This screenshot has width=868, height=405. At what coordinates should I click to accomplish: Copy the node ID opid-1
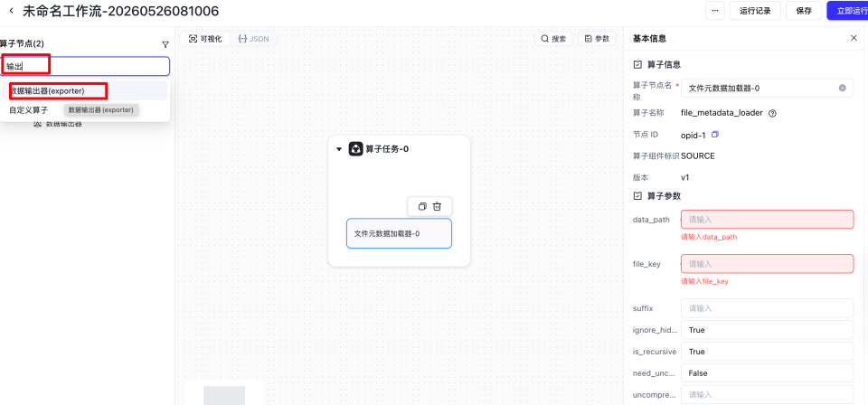[714, 135]
